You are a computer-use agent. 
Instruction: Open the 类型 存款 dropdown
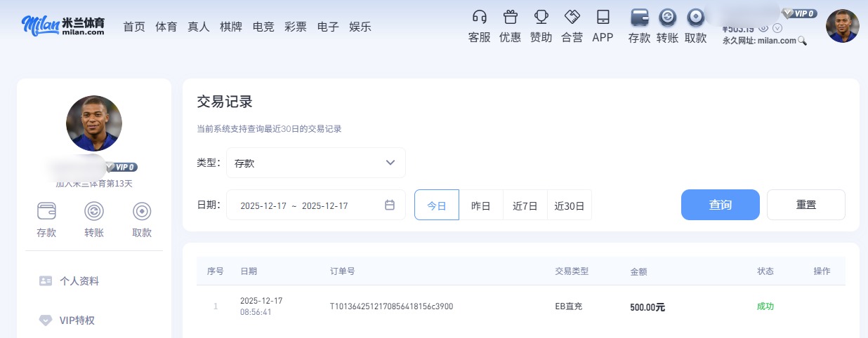click(x=316, y=163)
